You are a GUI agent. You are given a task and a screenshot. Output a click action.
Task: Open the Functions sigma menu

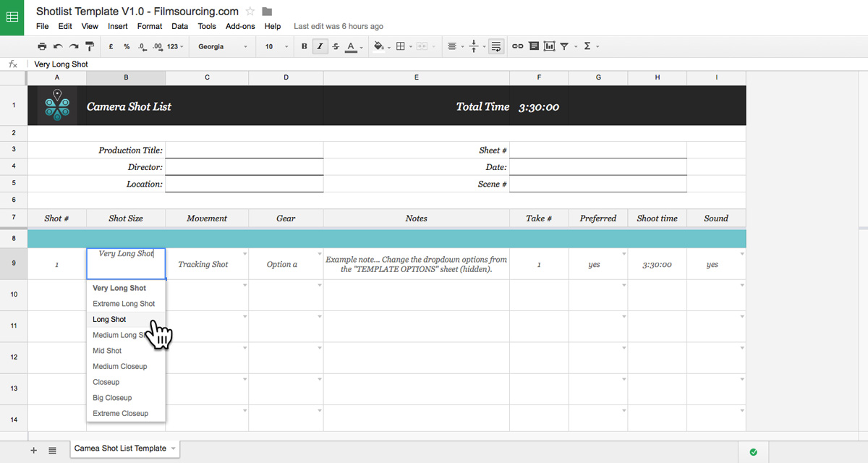tap(590, 46)
